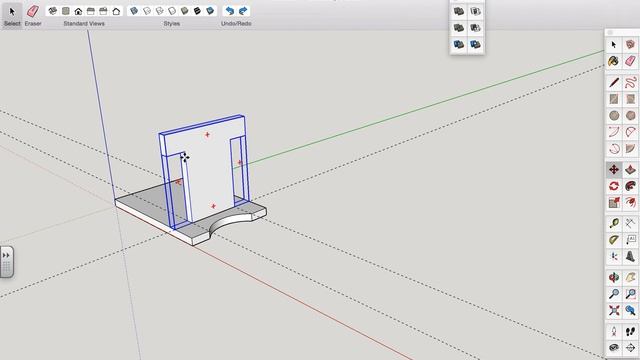Select the Section Plane tool

tap(630, 348)
